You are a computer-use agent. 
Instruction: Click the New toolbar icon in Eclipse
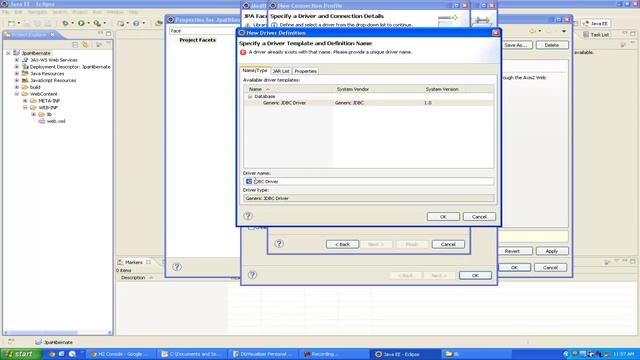point(12,24)
